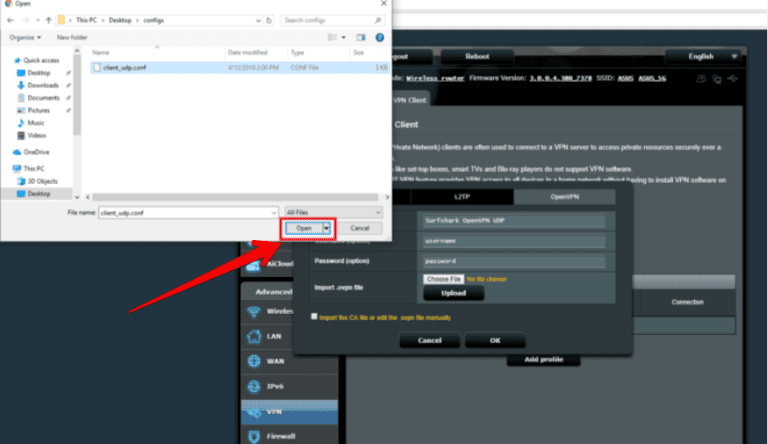Image resolution: width=768 pixels, height=444 pixels.
Task: Click the navigation pane vertical scrollbar
Action: [x=77, y=93]
